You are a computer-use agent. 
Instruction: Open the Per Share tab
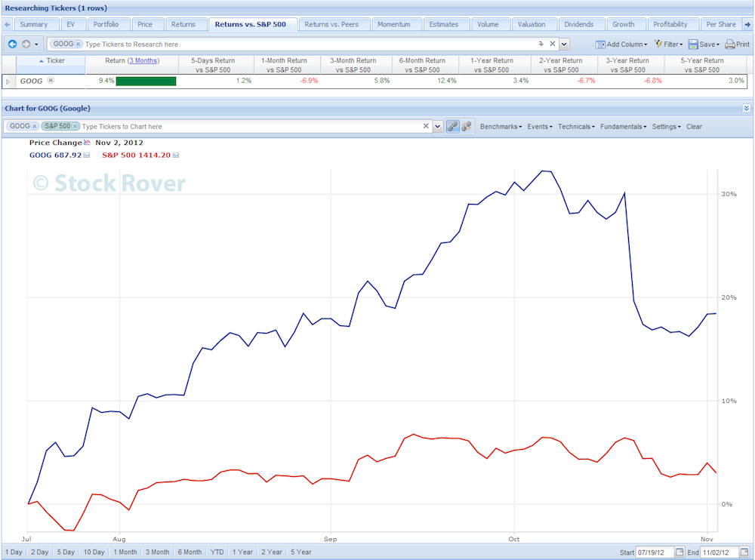point(721,25)
